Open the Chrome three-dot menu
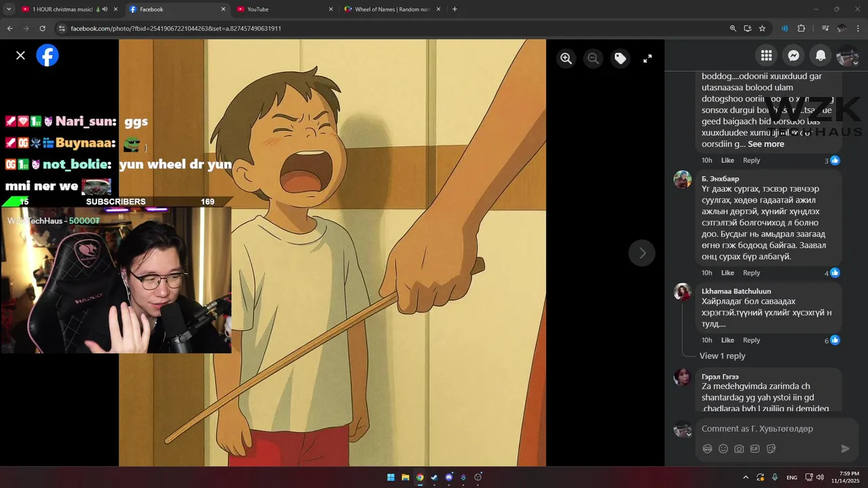This screenshot has width=868, height=488. pos(859,28)
